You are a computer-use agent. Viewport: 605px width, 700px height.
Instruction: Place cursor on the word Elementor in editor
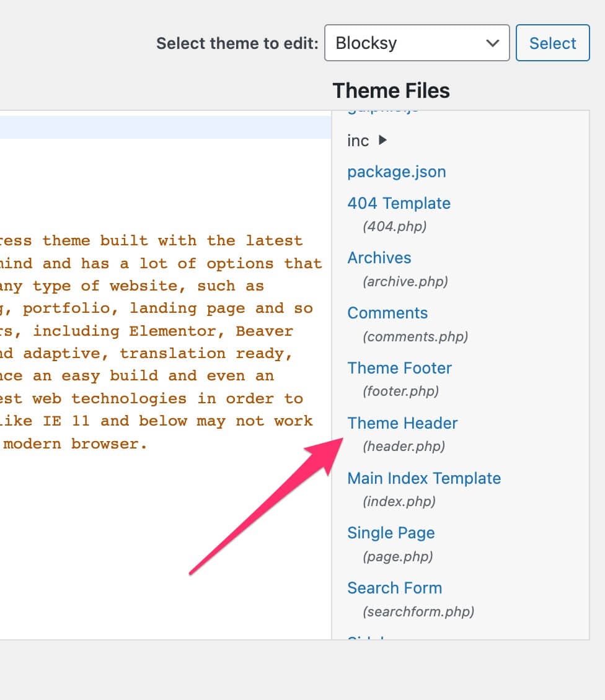point(177,331)
